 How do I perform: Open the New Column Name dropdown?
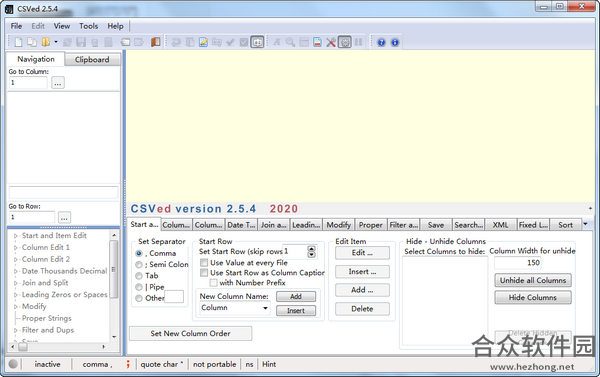tap(265, 308)
